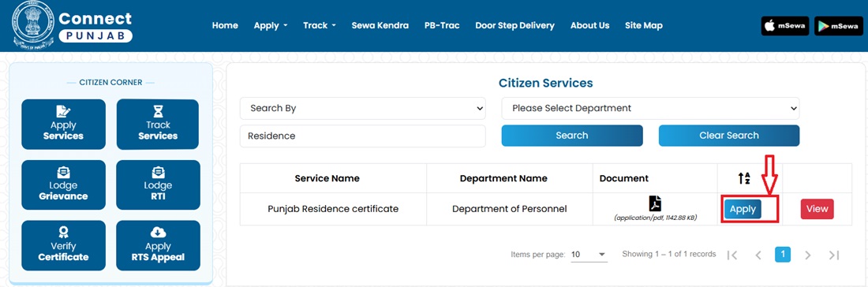Go to next page of results

(x=808, y=255)
